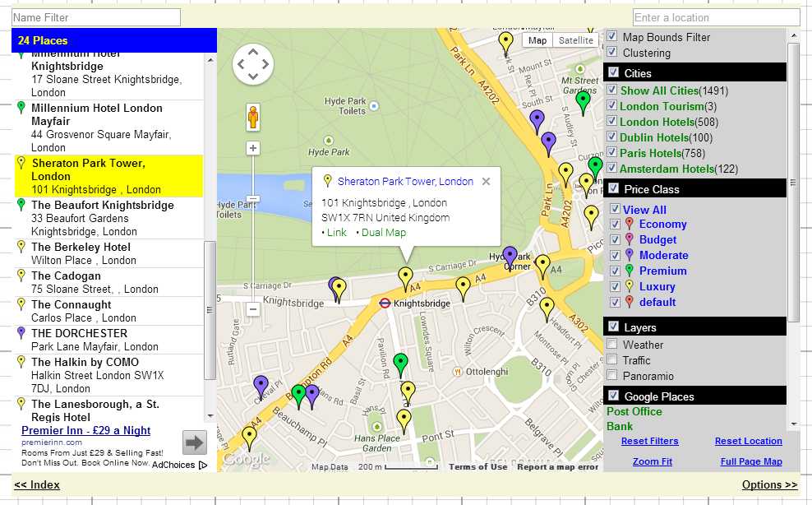Click the Knightsbridge tube station icon

(385, 303)
